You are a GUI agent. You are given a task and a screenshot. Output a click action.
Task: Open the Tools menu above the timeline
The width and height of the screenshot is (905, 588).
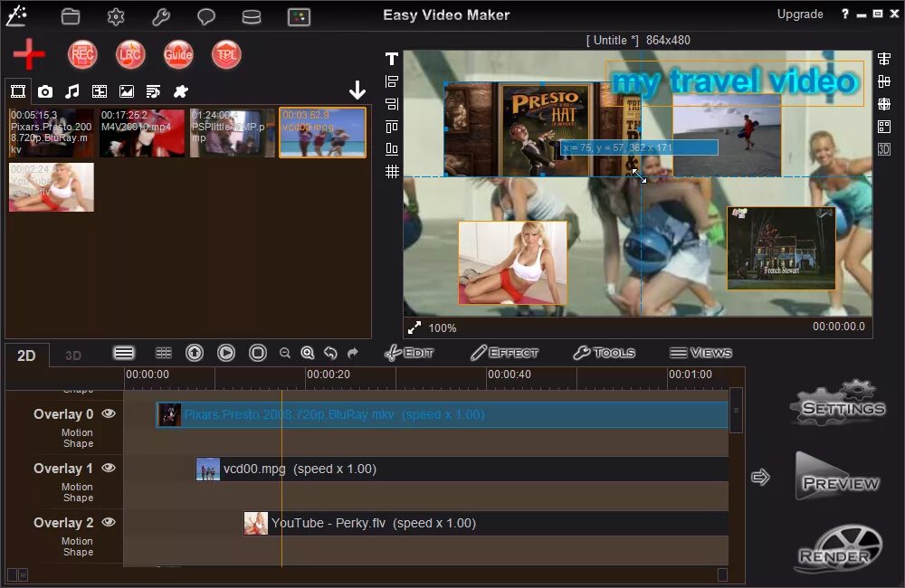(605, 353)
